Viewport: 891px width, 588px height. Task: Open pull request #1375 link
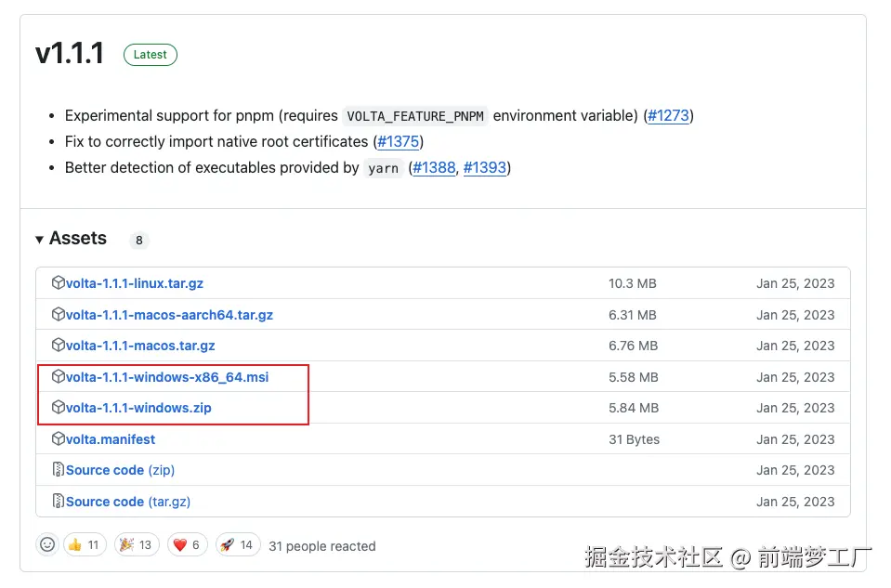click(x=399, y=141)
